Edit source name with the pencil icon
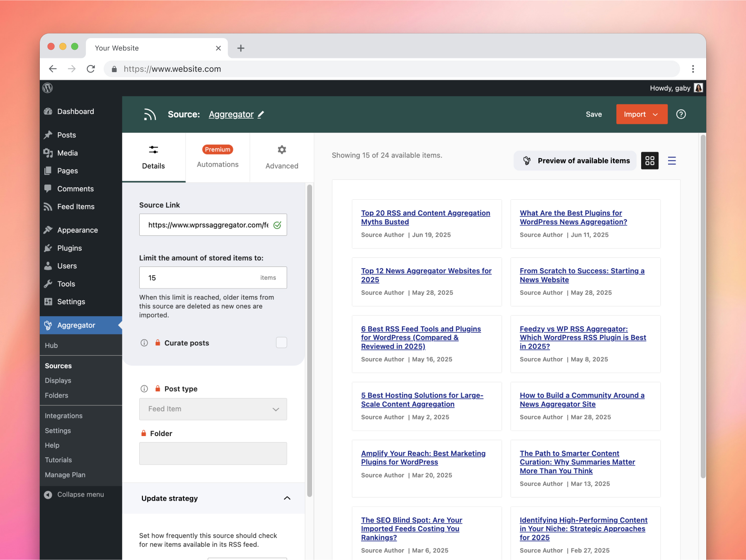 tap(261, 114)
